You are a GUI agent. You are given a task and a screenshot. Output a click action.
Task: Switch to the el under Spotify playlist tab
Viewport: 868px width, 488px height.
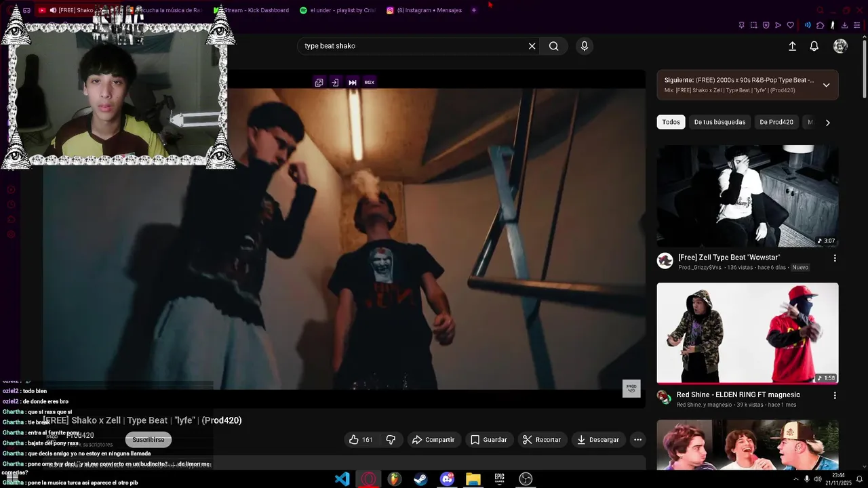[338, 10]
